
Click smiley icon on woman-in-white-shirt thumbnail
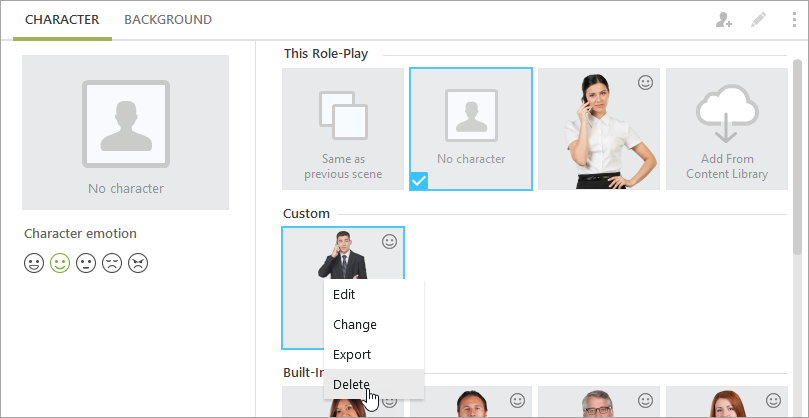point(645,83)
